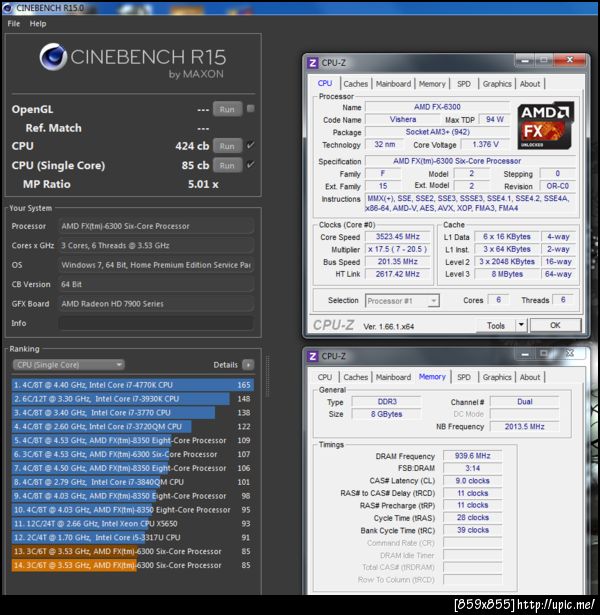Open the CPU (Single Core) ranking dropdown

69,365
